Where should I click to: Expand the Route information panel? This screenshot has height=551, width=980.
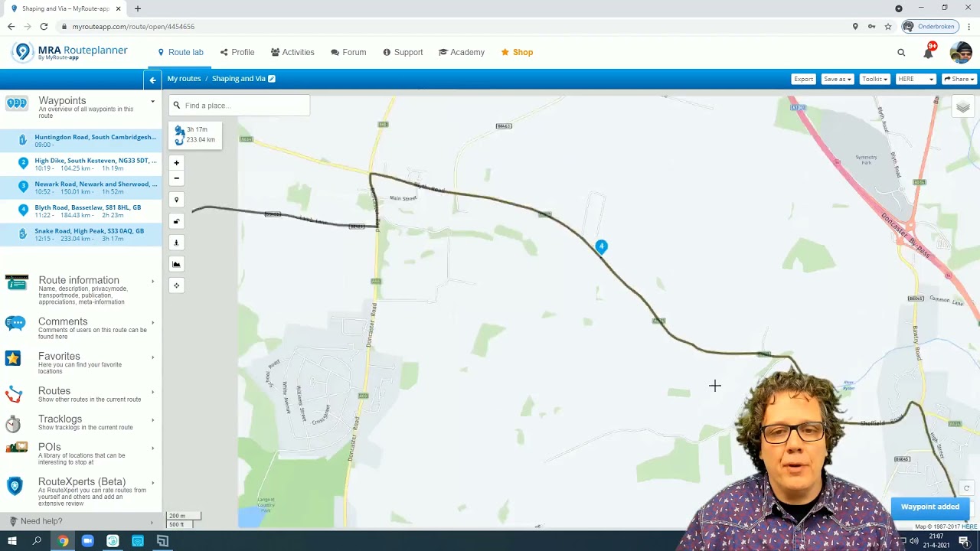coord(81,289)
